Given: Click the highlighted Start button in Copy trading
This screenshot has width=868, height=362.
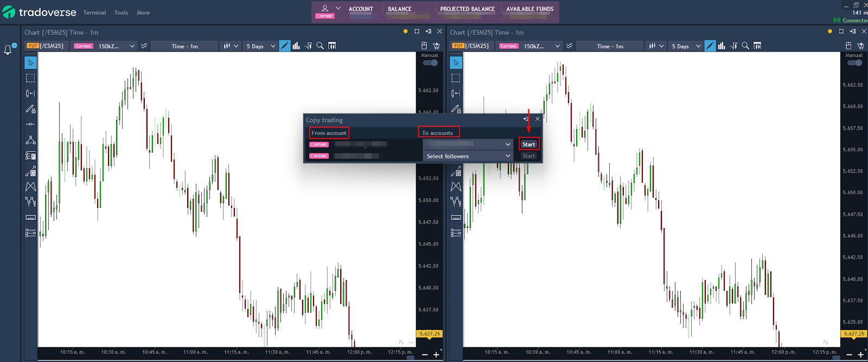Looking at the screenshot, I should click(x=528, y=144).
